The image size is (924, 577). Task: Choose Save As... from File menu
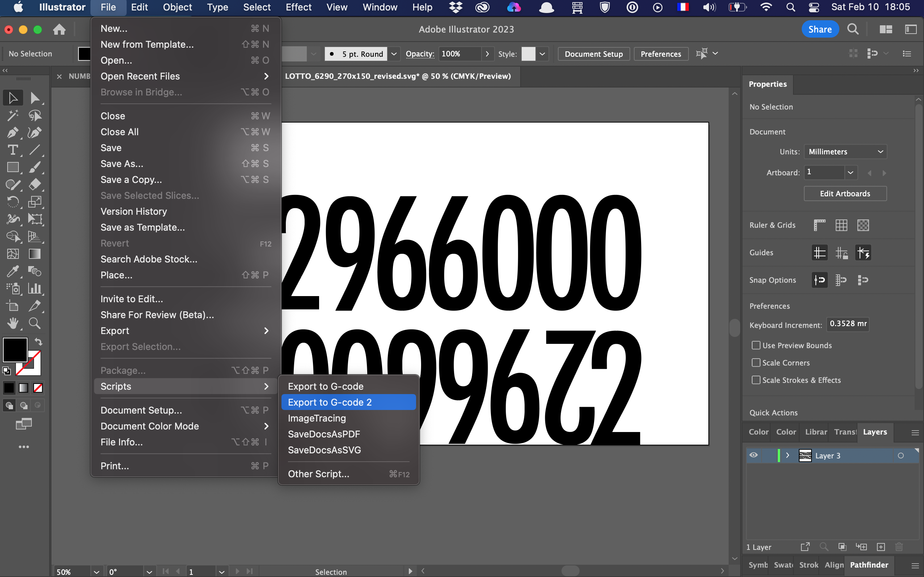186,164
